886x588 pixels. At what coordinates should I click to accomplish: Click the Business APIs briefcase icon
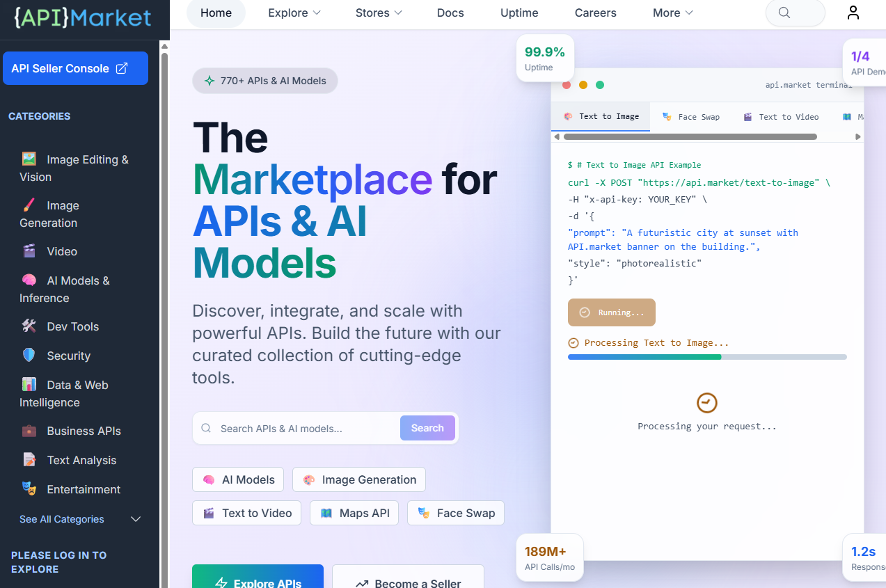pos(29,431)
